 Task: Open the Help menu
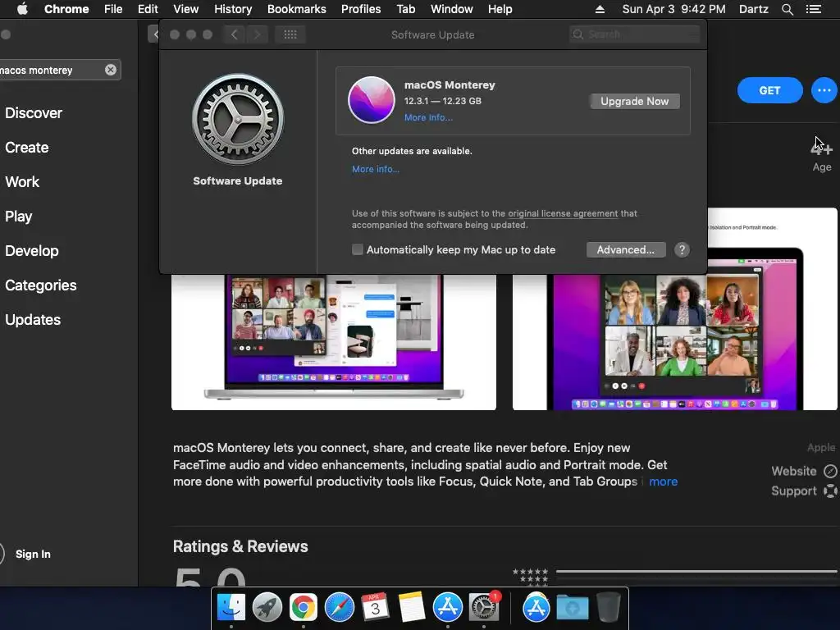(500, 9)
